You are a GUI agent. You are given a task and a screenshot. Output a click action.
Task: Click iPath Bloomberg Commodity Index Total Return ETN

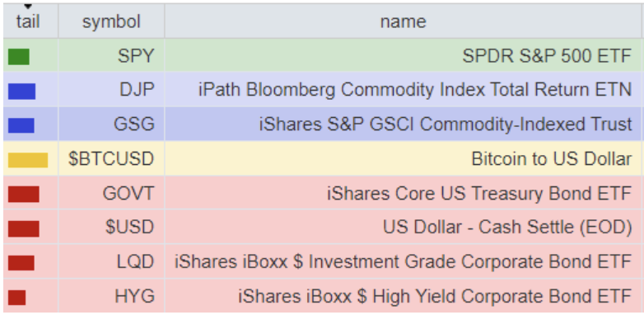click(415, 90)
